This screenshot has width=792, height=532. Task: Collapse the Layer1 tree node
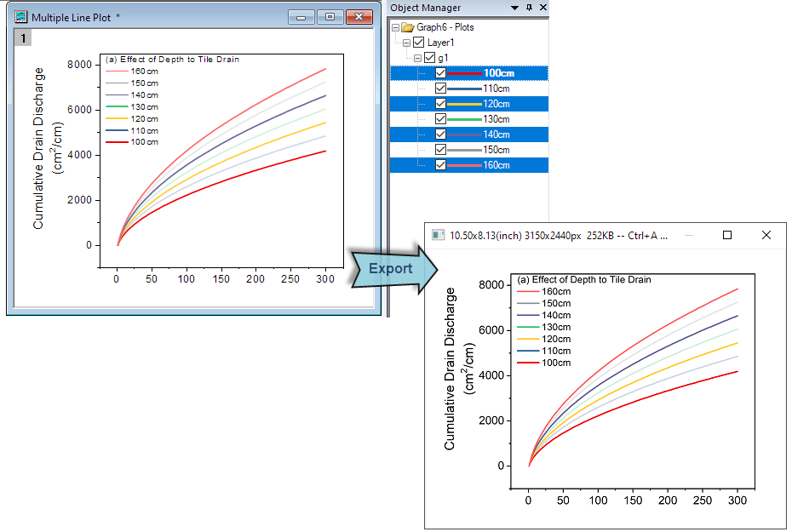pyautogui.click(x=406, y=43)
